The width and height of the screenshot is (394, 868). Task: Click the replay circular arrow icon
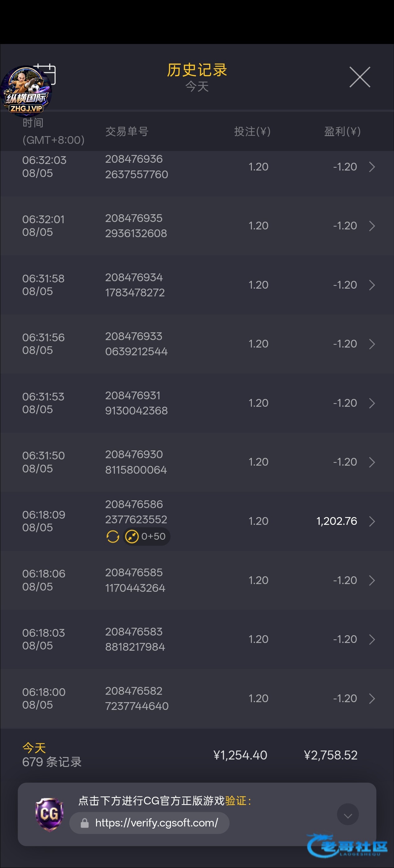[x=113, y=536]
